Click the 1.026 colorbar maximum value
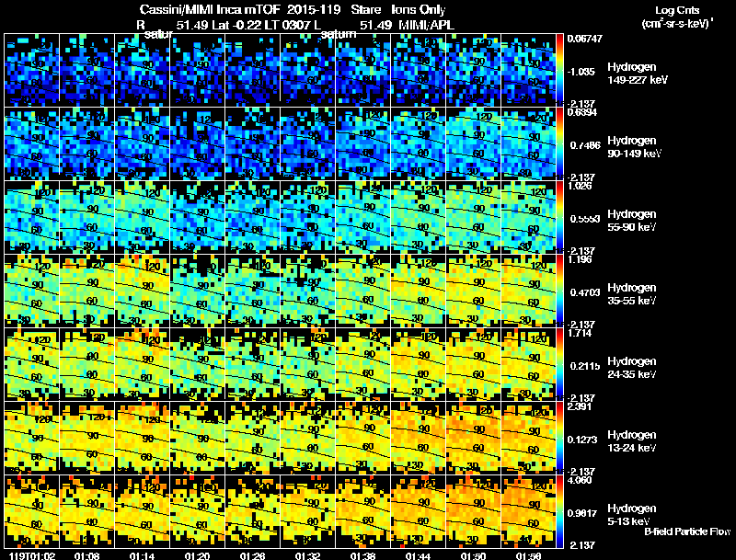The image size is (736, 560). point(580,186)
